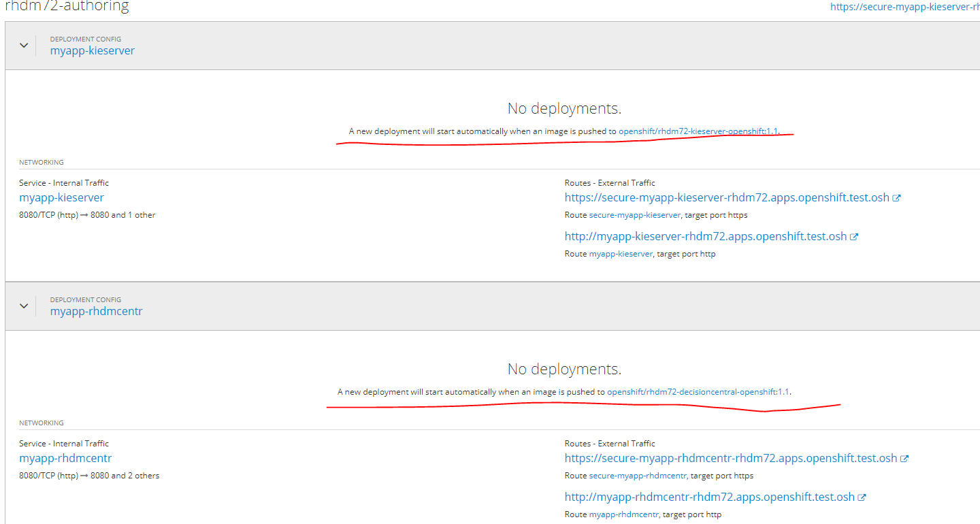Visit https://secure-myapp-rhdmcentr-rhdm72.apps.openshift.test.osh route URL
Screen dimensions: 980x524
pos(731,459)
